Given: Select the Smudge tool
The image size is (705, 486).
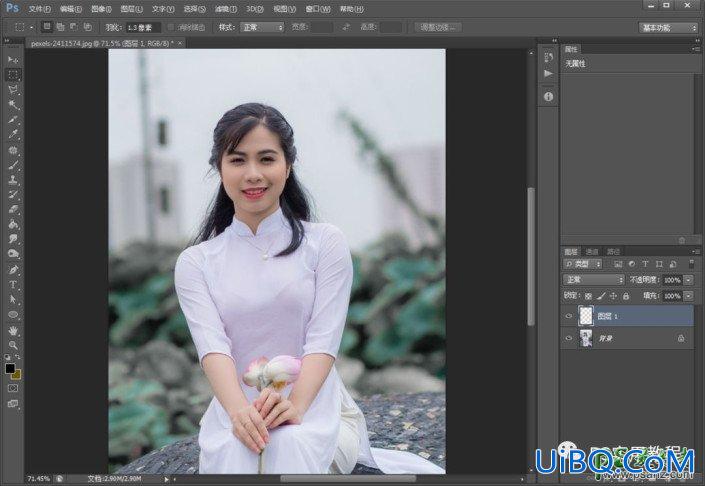Looking at the screenshot, I should tap(13, 239).
